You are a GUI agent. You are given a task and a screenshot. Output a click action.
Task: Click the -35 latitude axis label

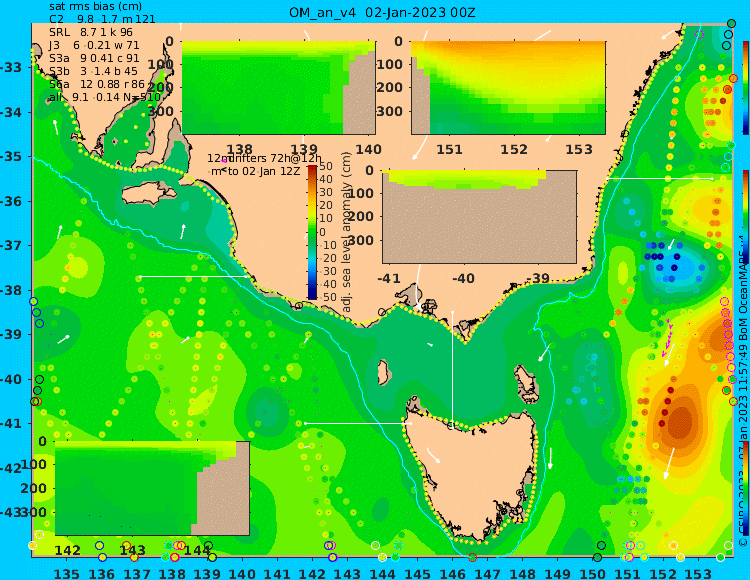click(11, 157)
